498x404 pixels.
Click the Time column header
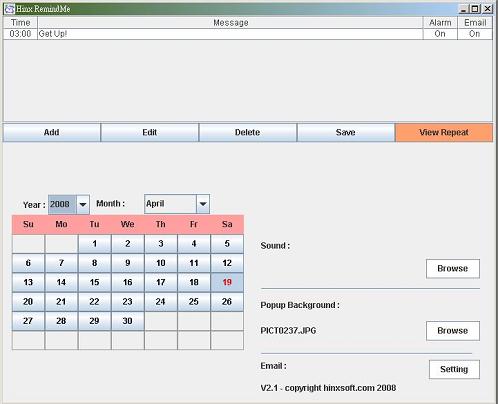[x=20, y=23]
